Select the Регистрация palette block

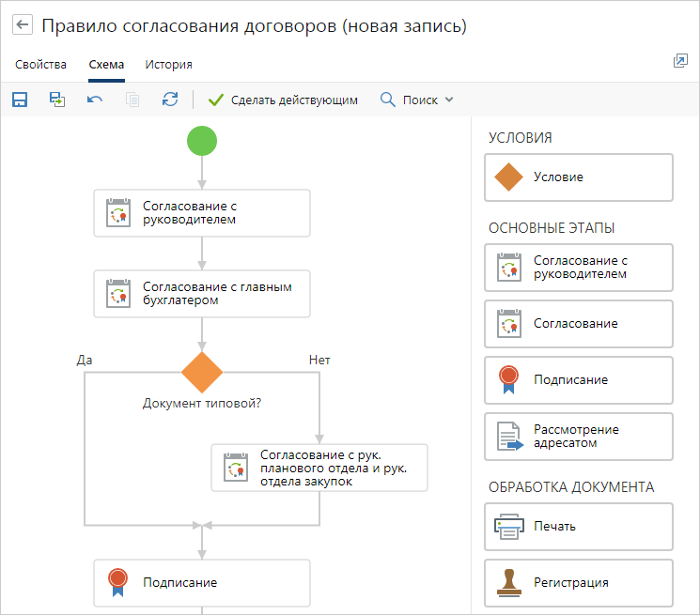click(578, 583)
